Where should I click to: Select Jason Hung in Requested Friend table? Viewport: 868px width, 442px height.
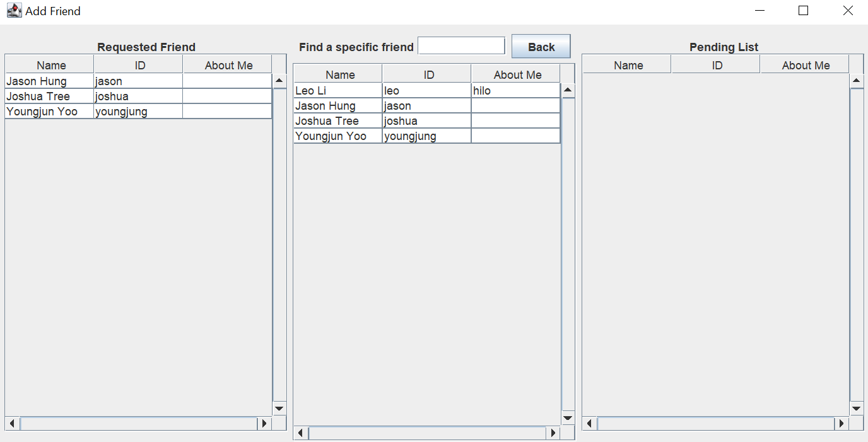(49, 81)
